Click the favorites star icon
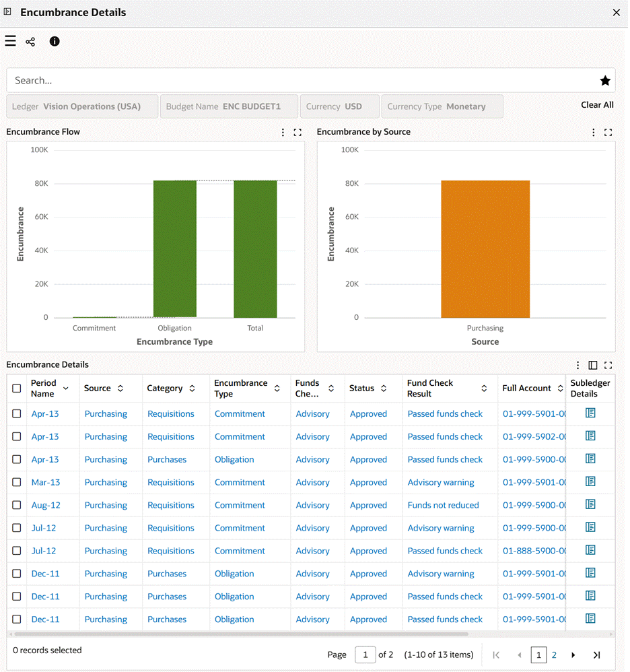 coord(604,81)
